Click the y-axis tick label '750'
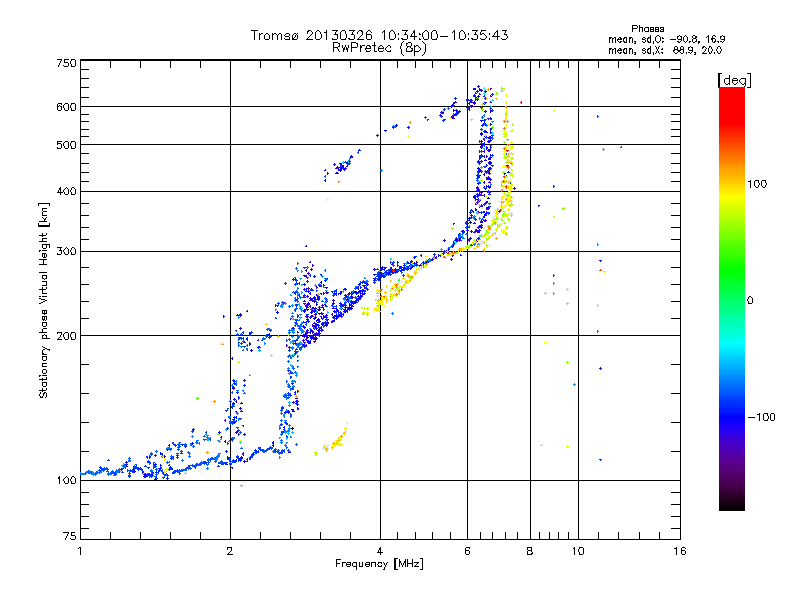This screenshot has width=800, height=600. point(67,63)
